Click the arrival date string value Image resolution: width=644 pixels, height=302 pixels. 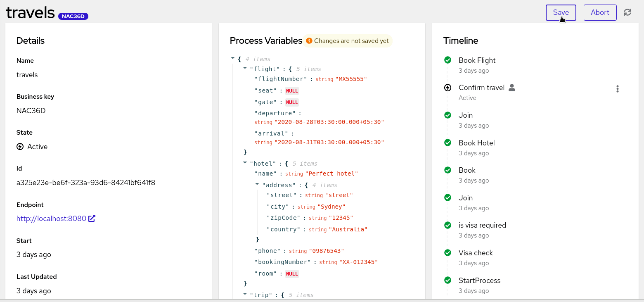(329, 142)
